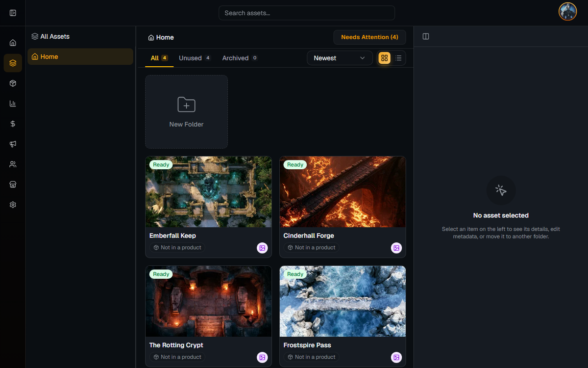Click the Frostspire Pass title text
Screen dimensions: 588x368
click(307, 345)
